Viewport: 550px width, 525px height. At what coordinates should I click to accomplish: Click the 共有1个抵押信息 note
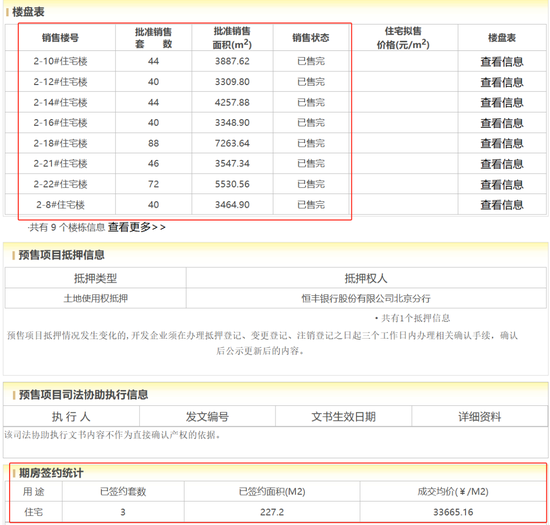(x=412, y=318)
